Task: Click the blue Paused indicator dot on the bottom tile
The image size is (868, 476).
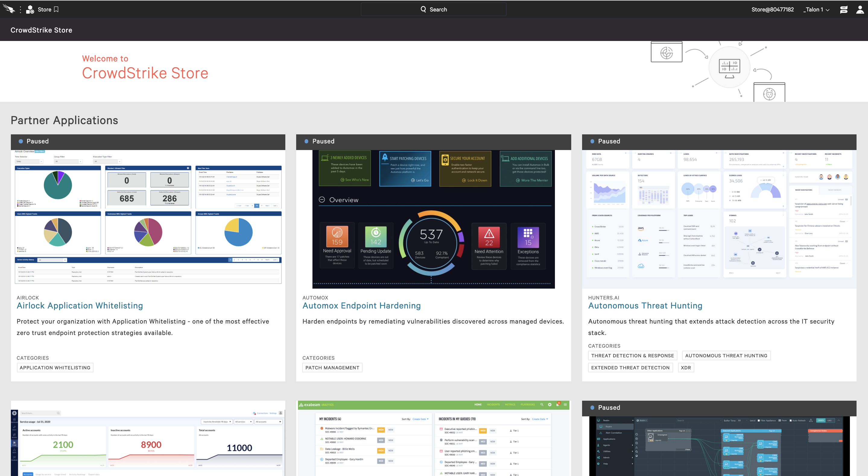Action: tap(592, 408)
